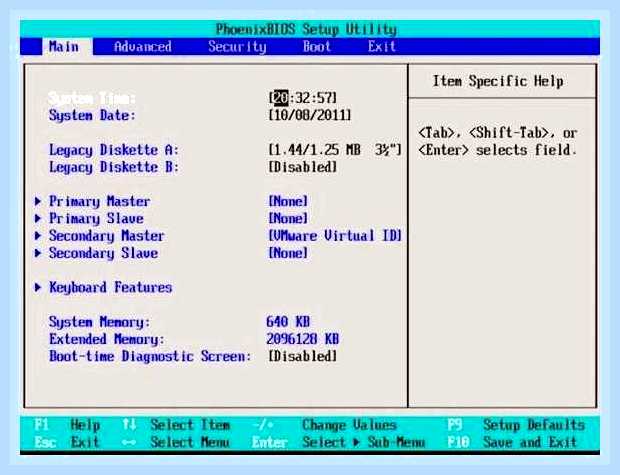Select the minutes field in System Time

302,98
